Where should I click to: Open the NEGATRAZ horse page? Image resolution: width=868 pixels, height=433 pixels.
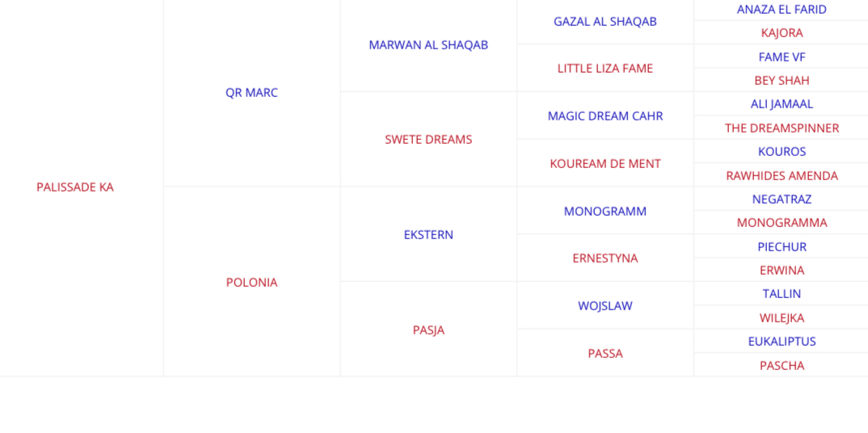(x=782, y=200)
